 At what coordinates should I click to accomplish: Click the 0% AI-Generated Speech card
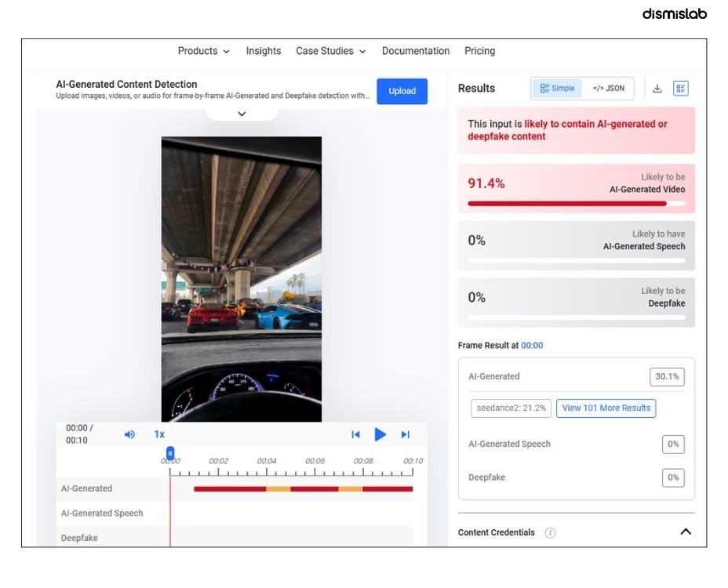click(x=576, y=245)
